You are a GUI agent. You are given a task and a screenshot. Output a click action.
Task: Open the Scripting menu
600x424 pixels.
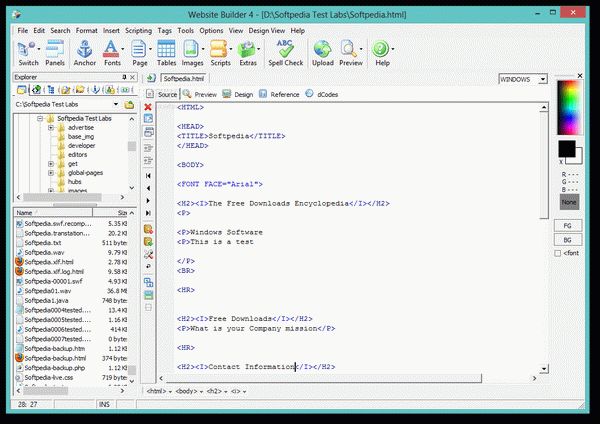click(x=138, y=30)
